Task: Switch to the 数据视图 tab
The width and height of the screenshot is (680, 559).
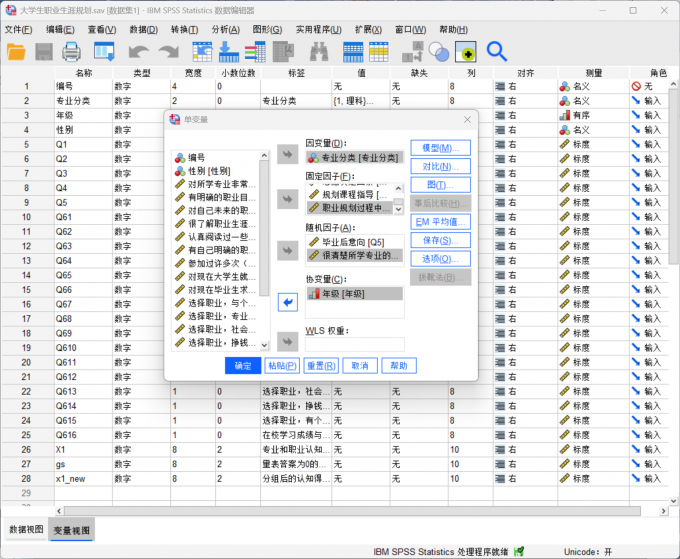Action: point(25,529)
